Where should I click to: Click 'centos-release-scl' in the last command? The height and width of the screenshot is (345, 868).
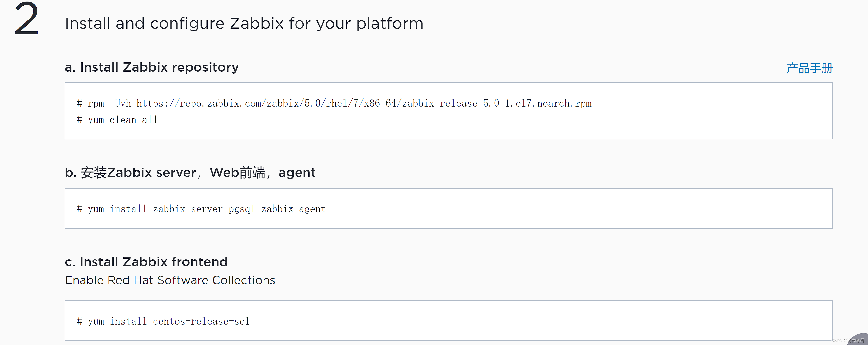[x=201, y=321]
